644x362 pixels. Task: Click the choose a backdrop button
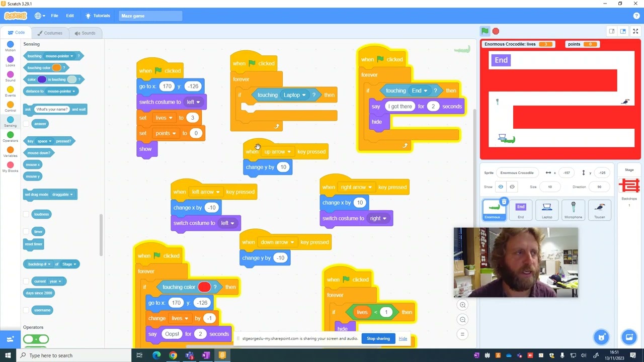(x=629, y=337)
